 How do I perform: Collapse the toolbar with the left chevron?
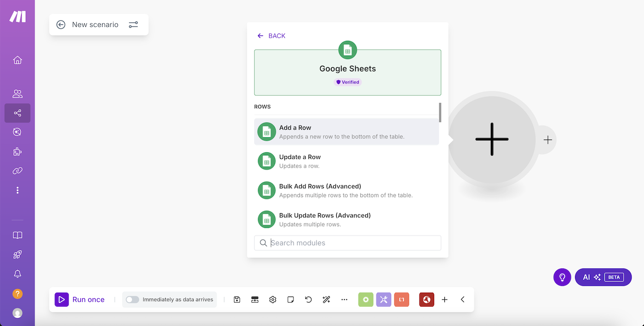pyautogui.click(x=462, y=299)
